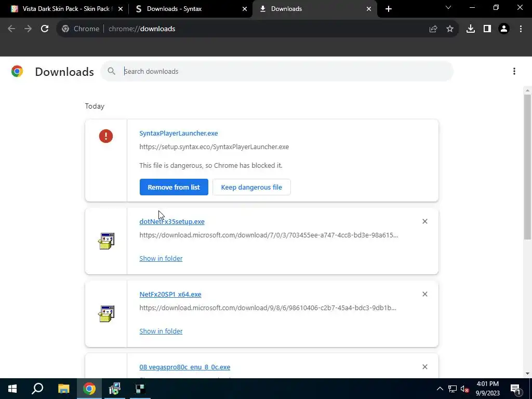Click the browser back arrow
Image resolution: width=532 pixels, height=399 pixels.
point(11,29)
